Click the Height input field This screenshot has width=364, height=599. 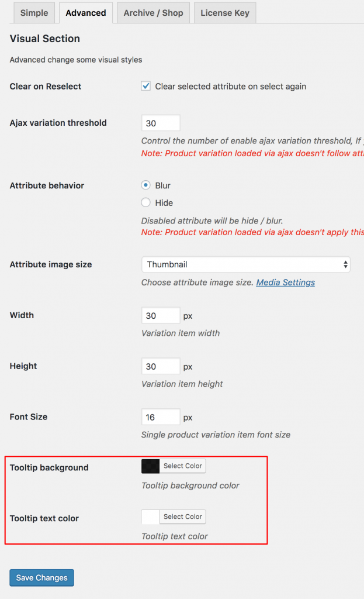(x=160, y=366)
